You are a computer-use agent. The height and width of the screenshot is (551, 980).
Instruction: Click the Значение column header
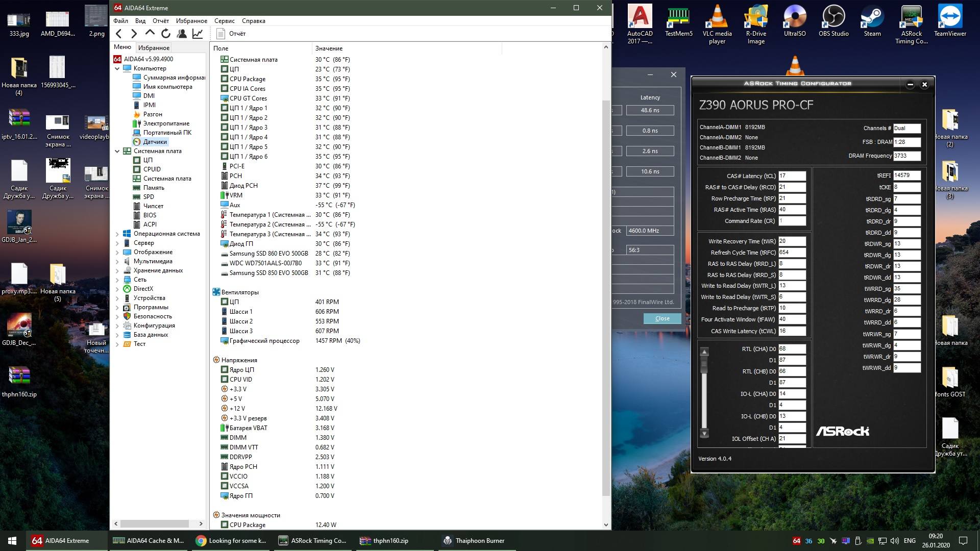[x=406, y=48]
